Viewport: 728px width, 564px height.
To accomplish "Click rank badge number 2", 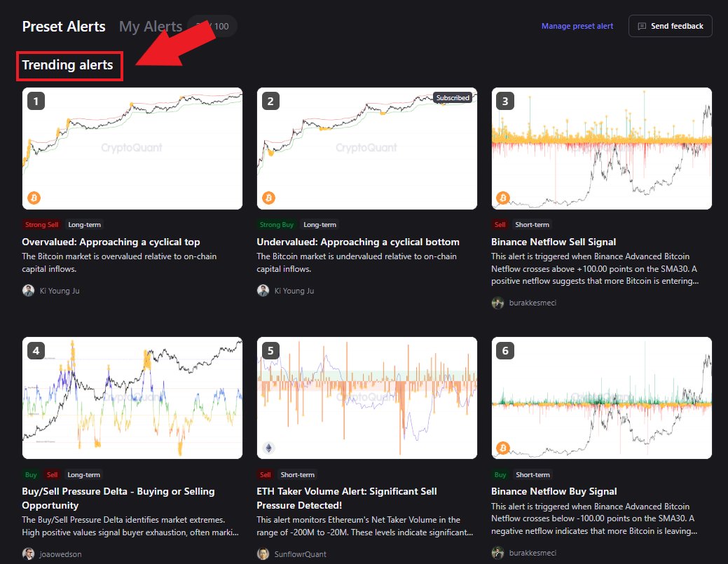I will click(270, 101).
